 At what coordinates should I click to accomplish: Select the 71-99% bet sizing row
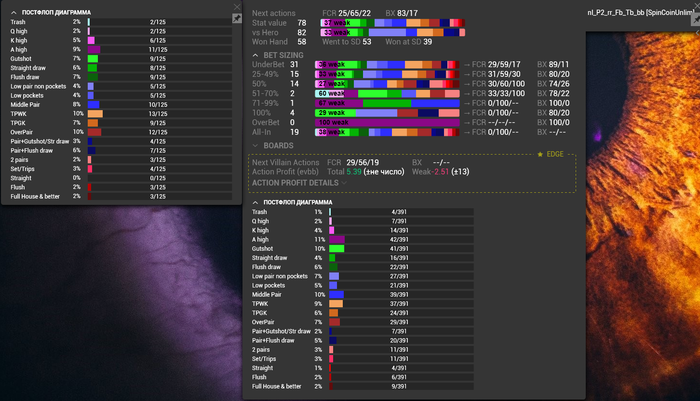(x=411, y=103)
